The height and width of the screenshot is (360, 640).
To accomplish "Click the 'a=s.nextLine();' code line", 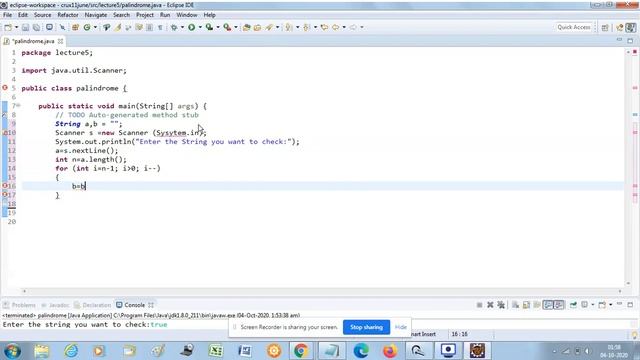I will coord(87,151).
